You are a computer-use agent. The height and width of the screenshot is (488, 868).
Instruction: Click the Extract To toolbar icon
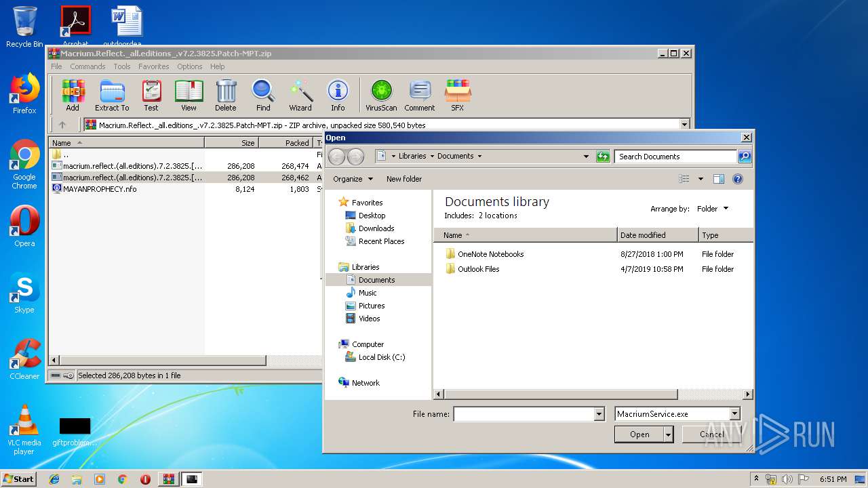tap(112, 96)
